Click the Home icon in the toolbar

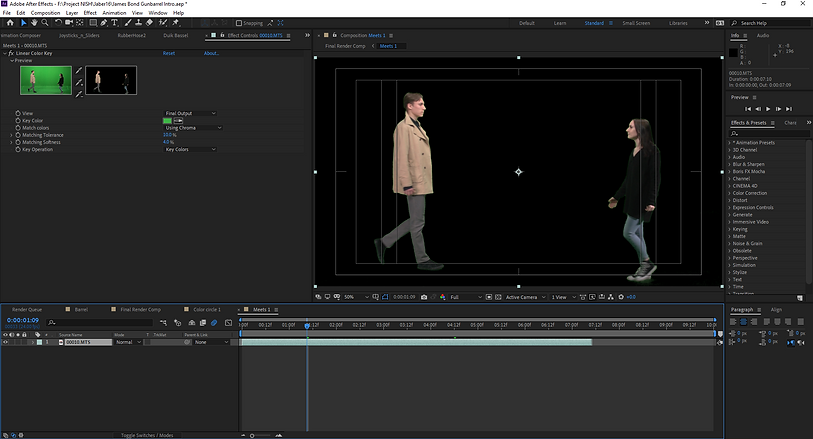coord(10,23)
